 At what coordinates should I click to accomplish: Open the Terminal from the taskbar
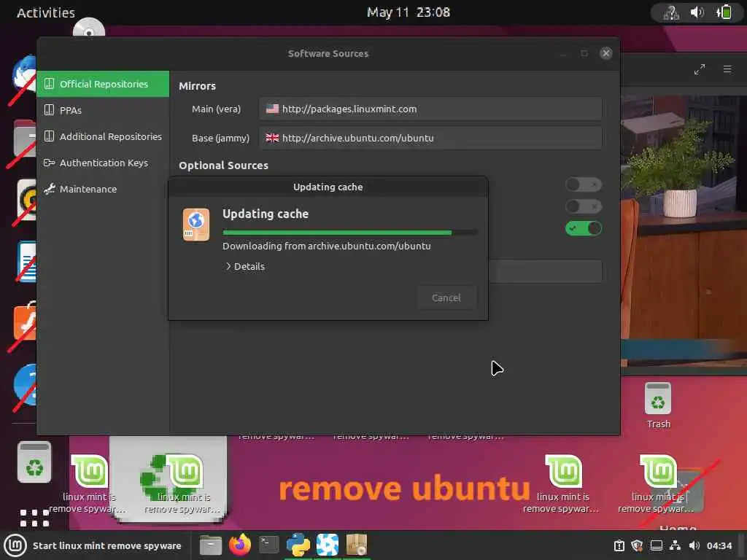point(268,545)
